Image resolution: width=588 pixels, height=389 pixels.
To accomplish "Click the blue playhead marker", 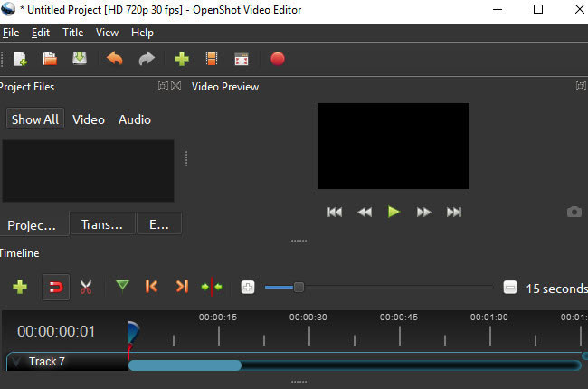I will pos(133,332).
